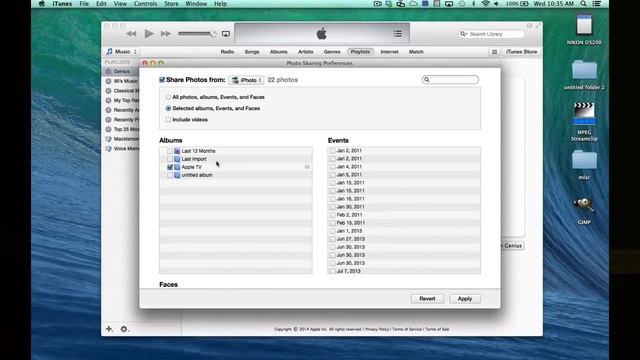
Task: Switch to the Songs tab
Action: coord(252,52)
